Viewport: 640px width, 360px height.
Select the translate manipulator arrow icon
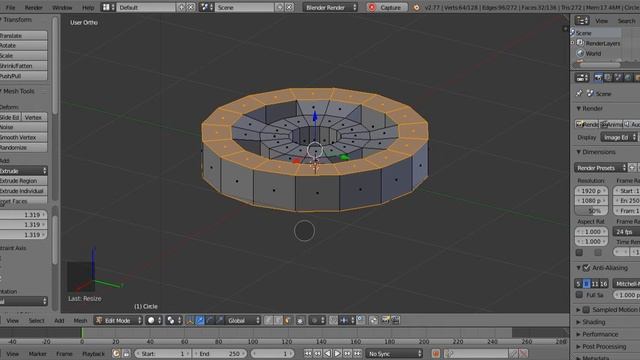click(x=200, y=320)
